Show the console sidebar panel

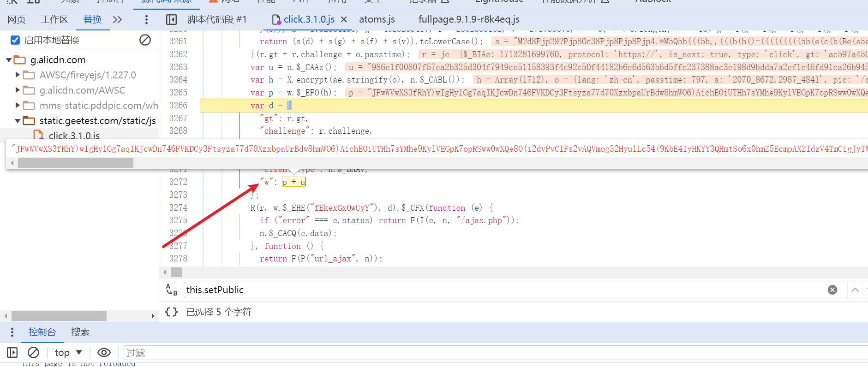12,353
